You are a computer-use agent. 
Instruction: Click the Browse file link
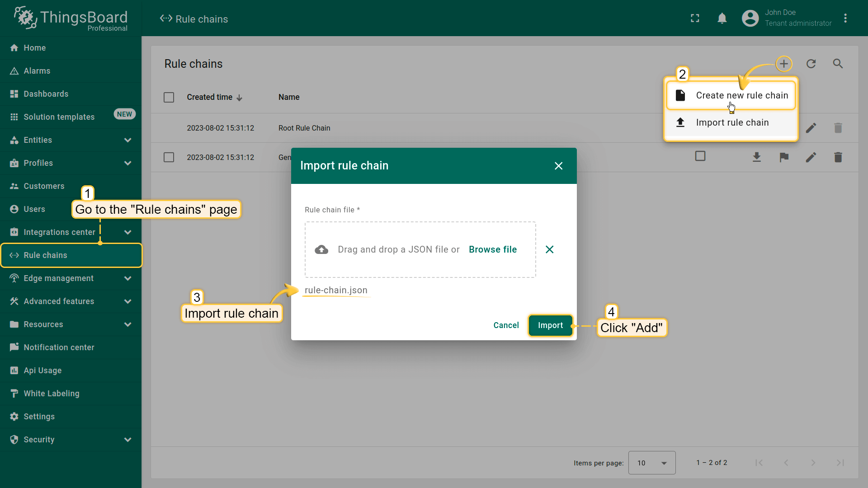click(492, 249)
